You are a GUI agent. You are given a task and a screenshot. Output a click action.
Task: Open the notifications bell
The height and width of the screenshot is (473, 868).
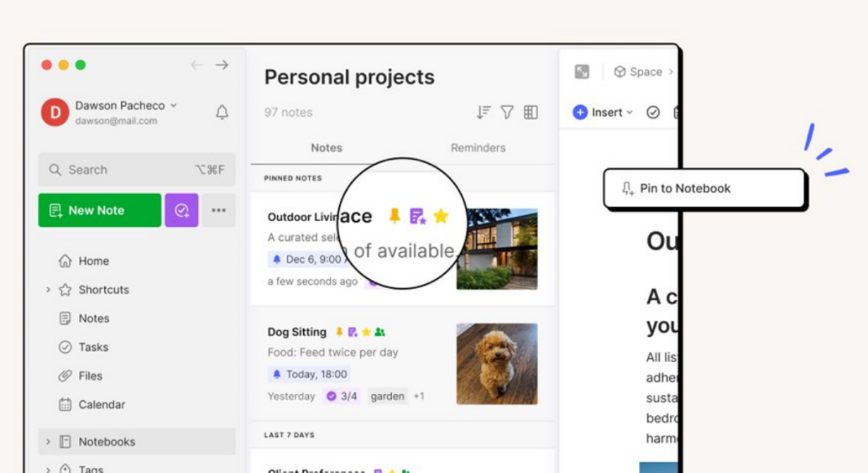click(222, 113)
